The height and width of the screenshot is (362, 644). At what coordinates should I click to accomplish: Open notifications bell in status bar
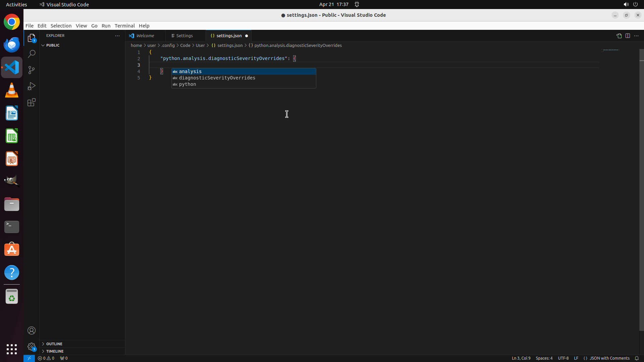click(636, 358)
